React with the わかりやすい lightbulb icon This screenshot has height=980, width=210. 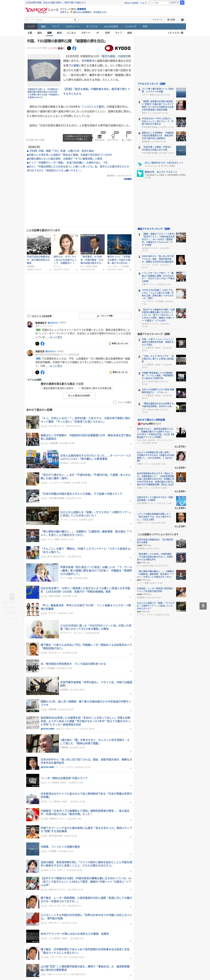(x=113, y=136)
